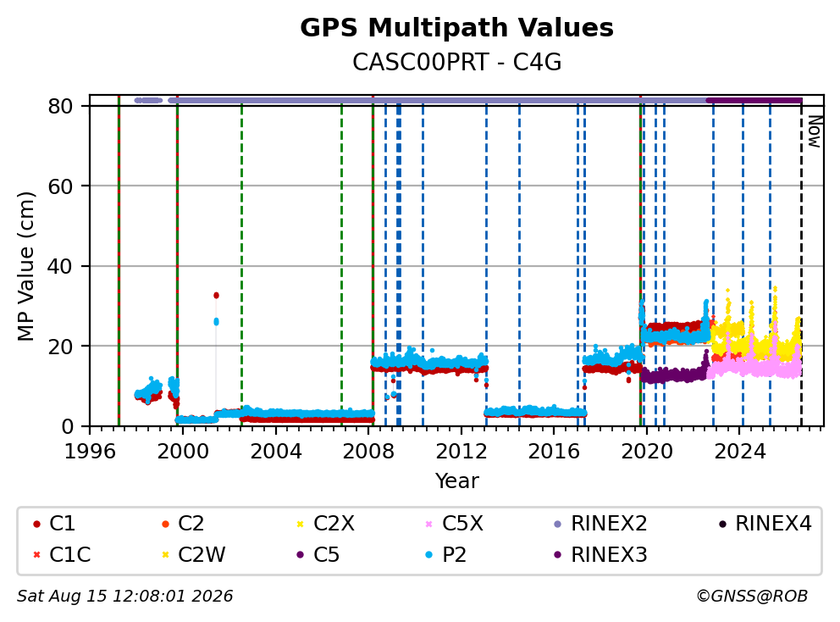
Task: Click the C5X legend entry
Action: 454,524
